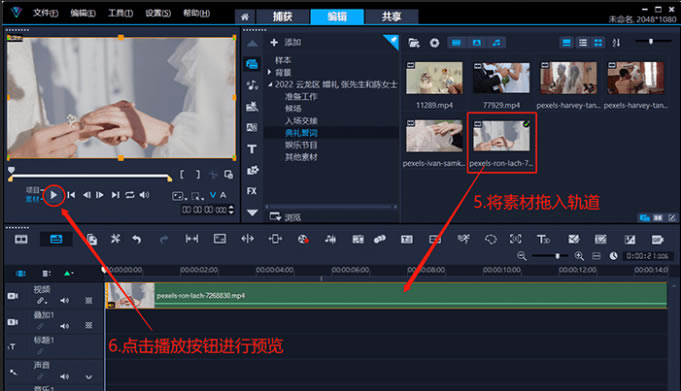The width and height of the screenshot is (681, 391).
Task: Open resize/crop mode dropdown
Action: [198, 196]
